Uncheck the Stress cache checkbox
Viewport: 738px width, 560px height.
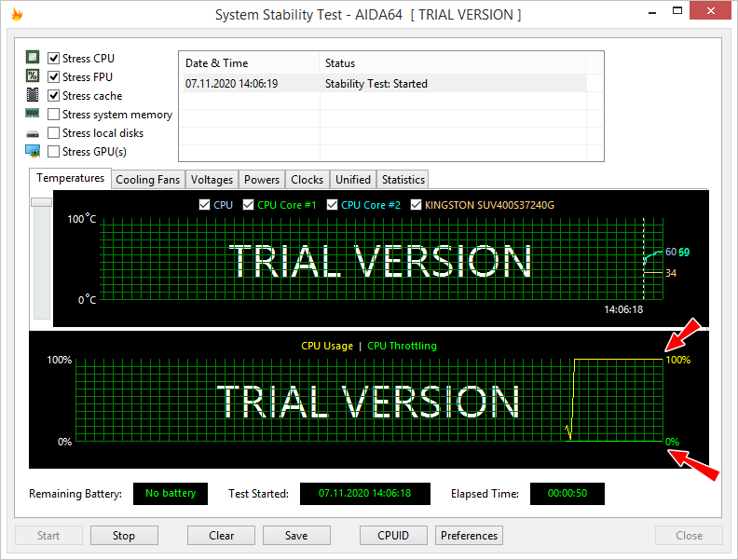point(54,96)
